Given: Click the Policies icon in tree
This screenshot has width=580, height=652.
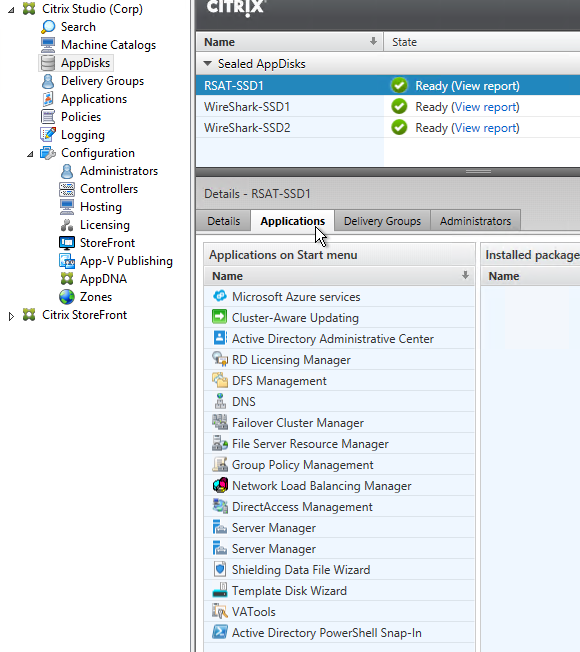Looking at the screenshot, I should (48, 117).
